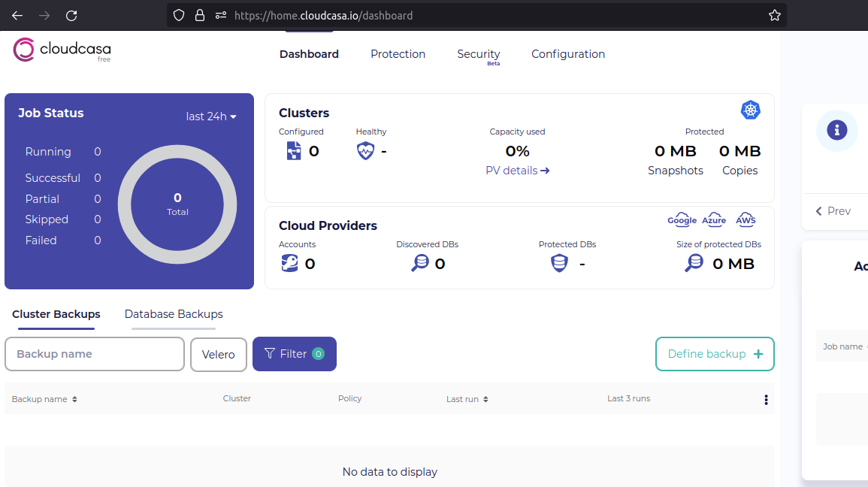Follow the PV details link

[x=517, y=171]
